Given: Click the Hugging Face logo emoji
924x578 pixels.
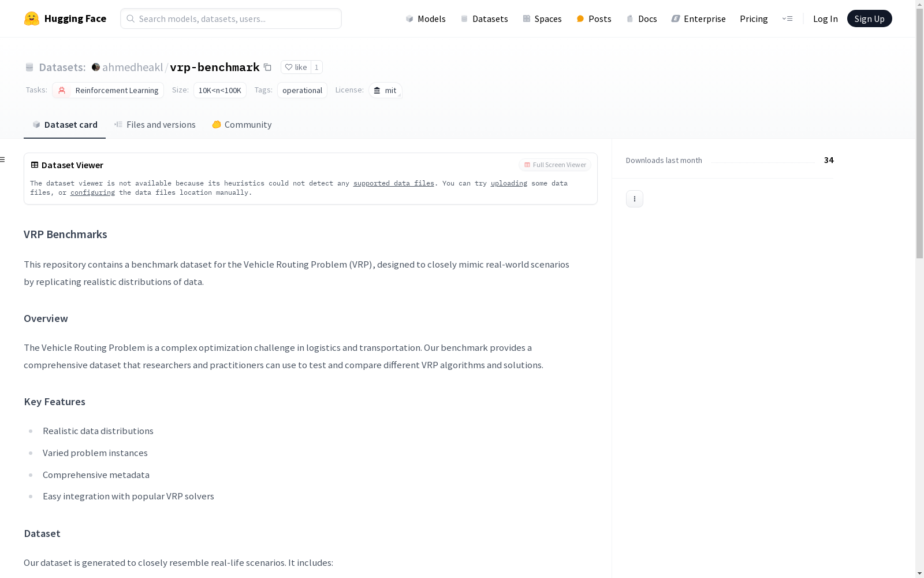Looking at the screenshot, I should pos(32,18).
